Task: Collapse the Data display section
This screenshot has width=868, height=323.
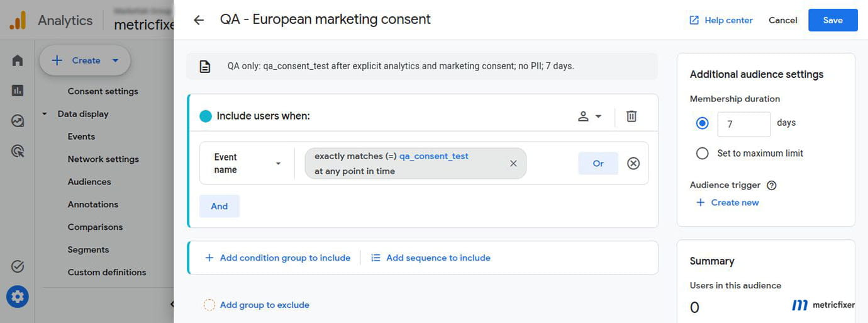Action: point(45,114)
